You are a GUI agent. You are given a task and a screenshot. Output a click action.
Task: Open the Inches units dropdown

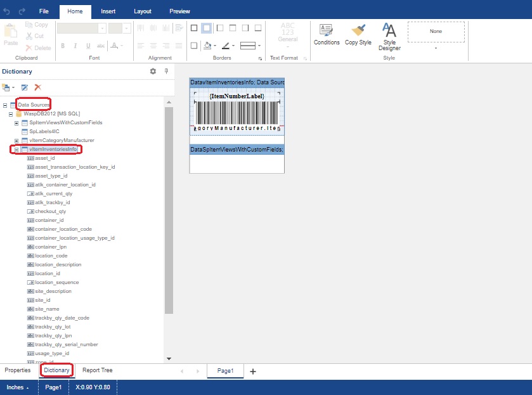tap(18, 387)
